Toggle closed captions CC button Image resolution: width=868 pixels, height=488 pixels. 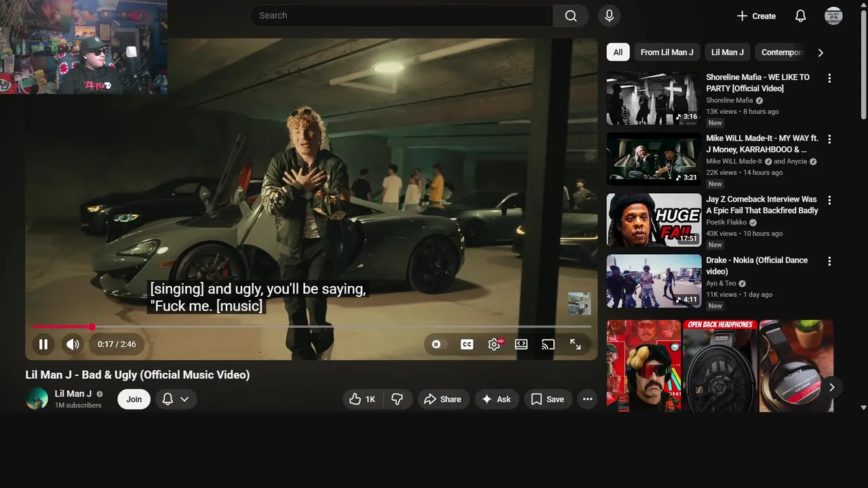(467, 344)
